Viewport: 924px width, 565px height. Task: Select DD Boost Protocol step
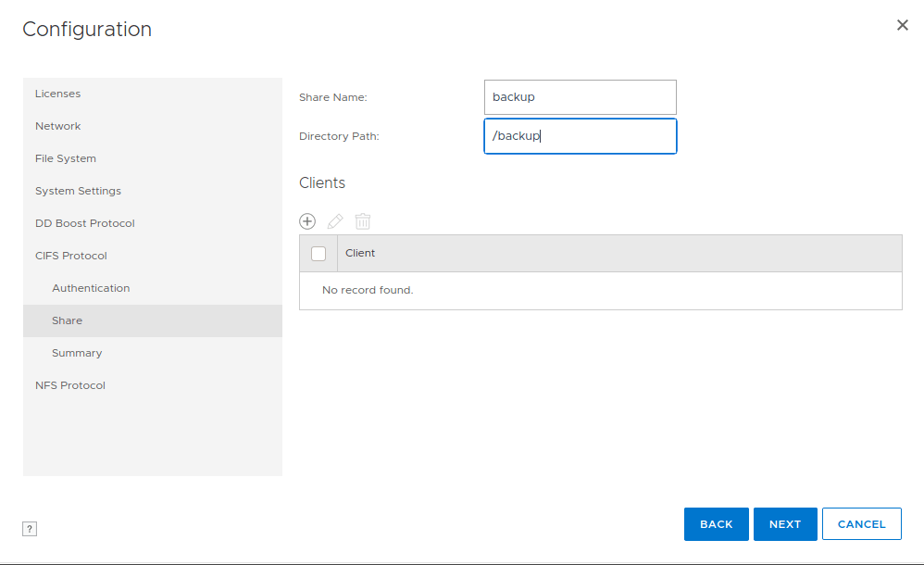pos(85,223)
